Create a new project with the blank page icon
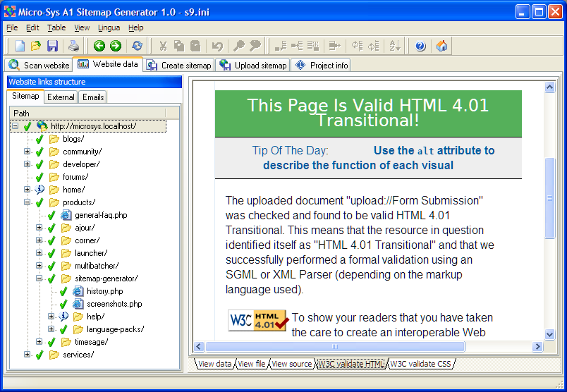 click(20, 46)
